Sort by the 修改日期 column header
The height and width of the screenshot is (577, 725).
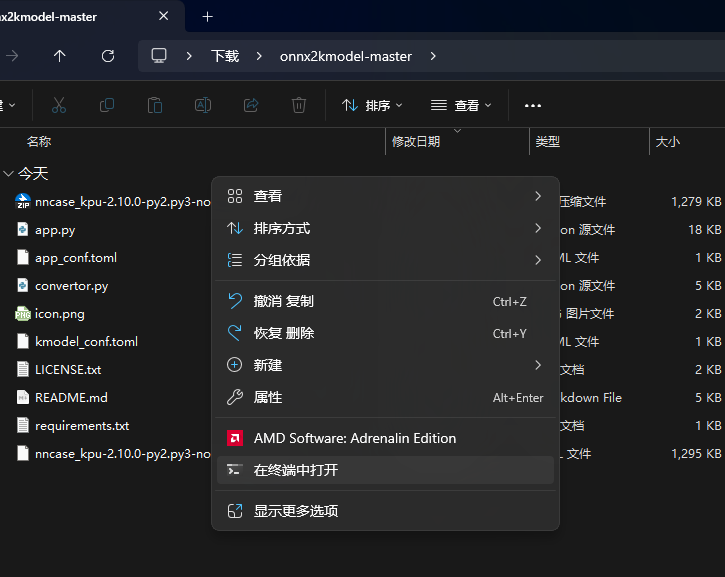[416, 142]
